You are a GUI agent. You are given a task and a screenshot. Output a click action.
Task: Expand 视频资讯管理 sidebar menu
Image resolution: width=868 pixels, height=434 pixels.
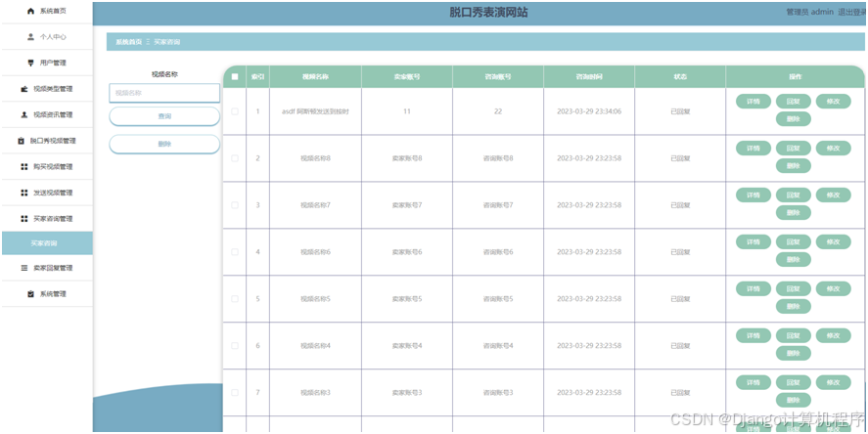47,115
